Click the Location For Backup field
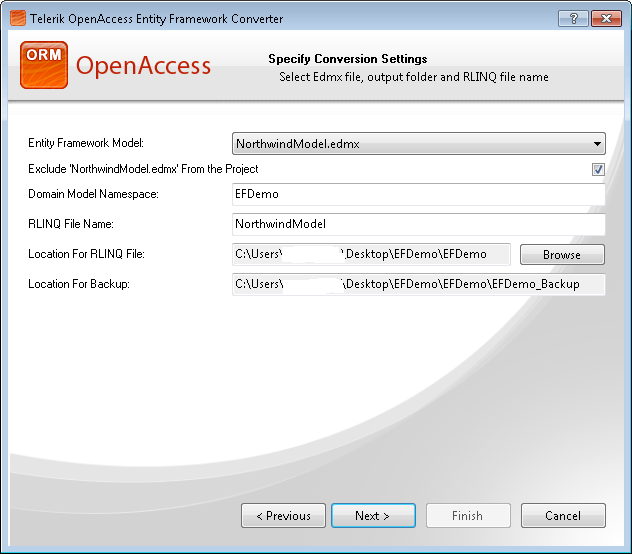Viewport: 632px width, 554px height. pos(419,284)
